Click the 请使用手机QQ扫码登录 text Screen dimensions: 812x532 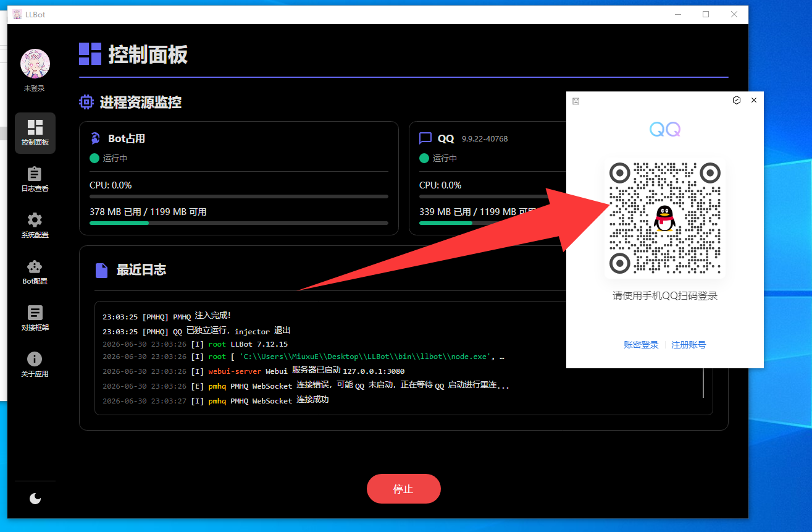click(665, 296)
